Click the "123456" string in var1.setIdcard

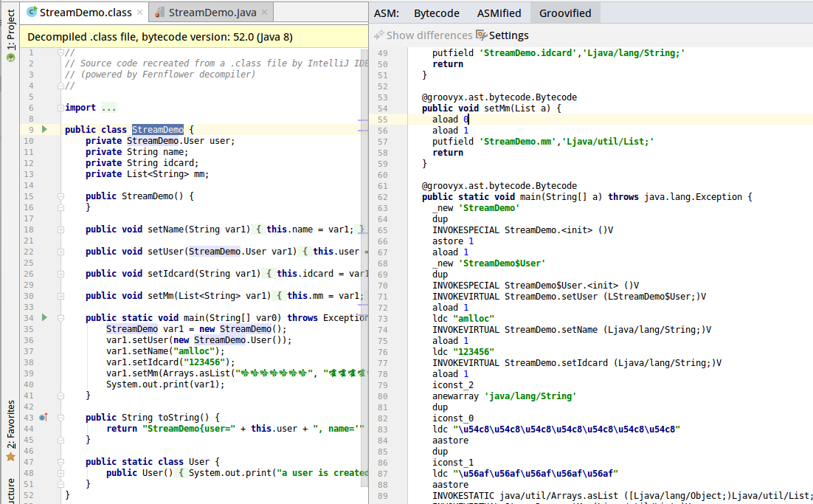click(x=204, y=362)
